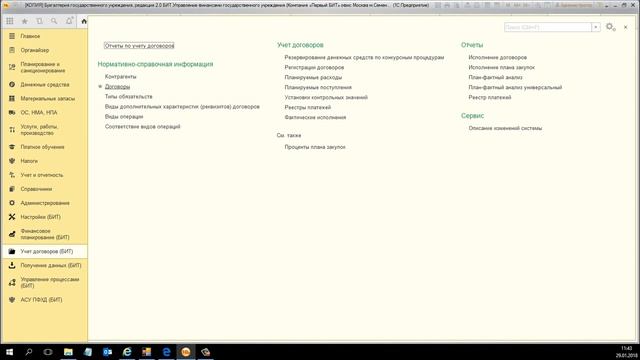Open Реестры платежей link
Viewport: 640px width, 360px height.
point(308,107)
